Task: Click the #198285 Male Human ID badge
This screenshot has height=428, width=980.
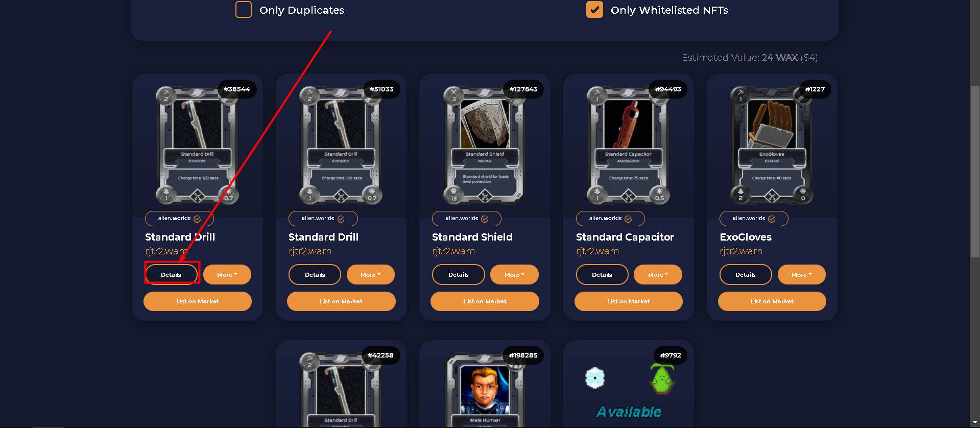Action: pyautogui.click(x=523, y=355)
